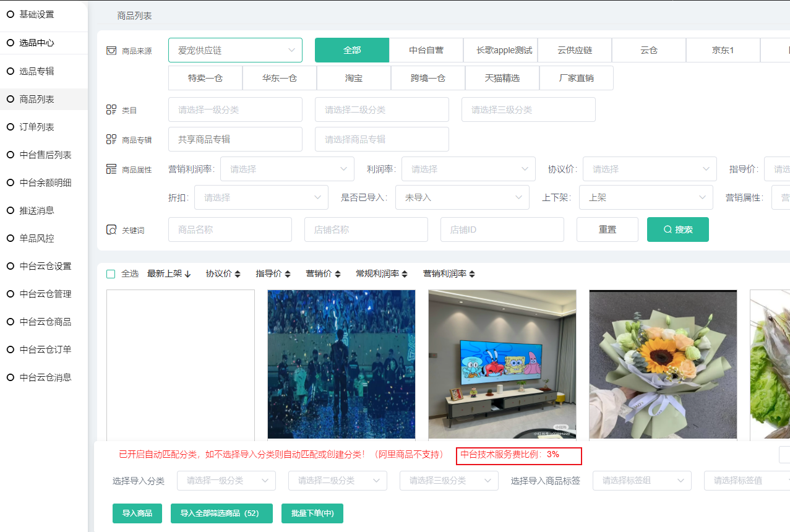This screenshot has width=790, height=532.
Task: Check the 全选 checkbox
Action: tap(111, 274)
